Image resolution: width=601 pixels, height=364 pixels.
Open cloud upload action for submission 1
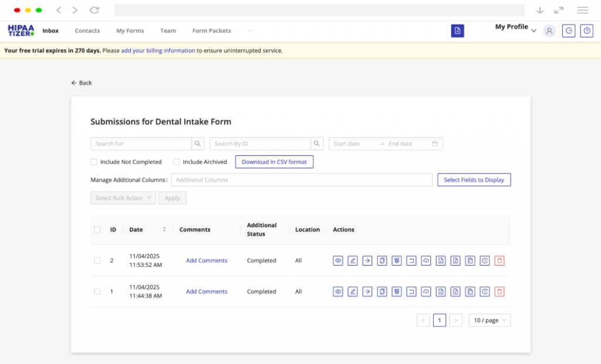point(426,291)
